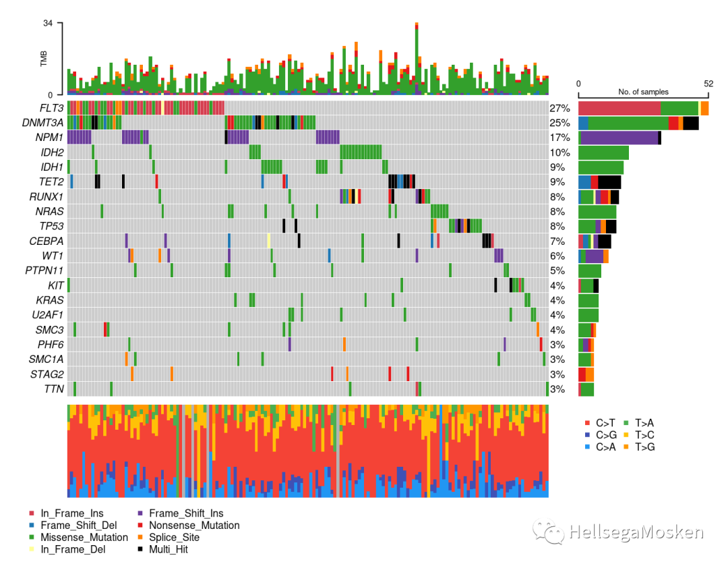Click the T>A legend color square
This screenshot has height=566, width=728.
[x=626, y=423]
